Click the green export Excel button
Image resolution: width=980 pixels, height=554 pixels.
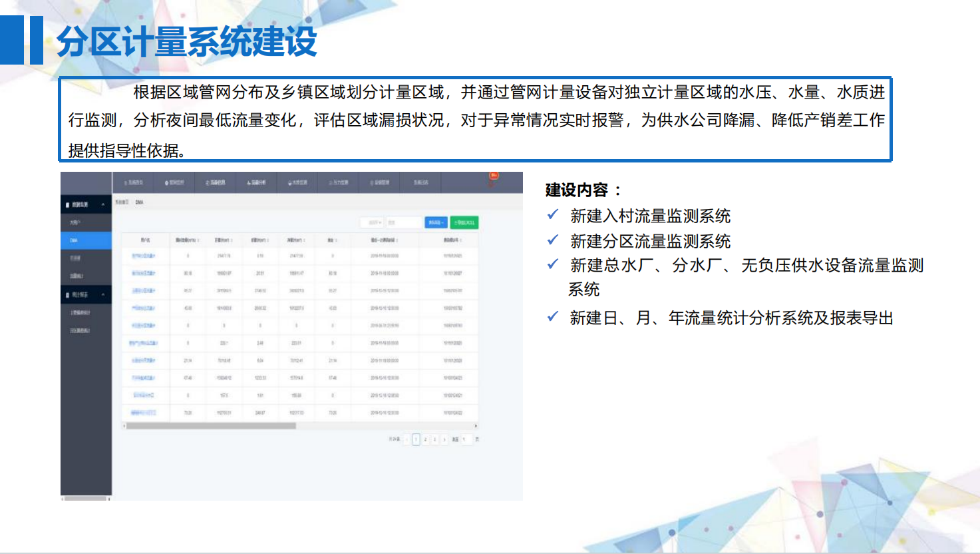tap(464, 222)
